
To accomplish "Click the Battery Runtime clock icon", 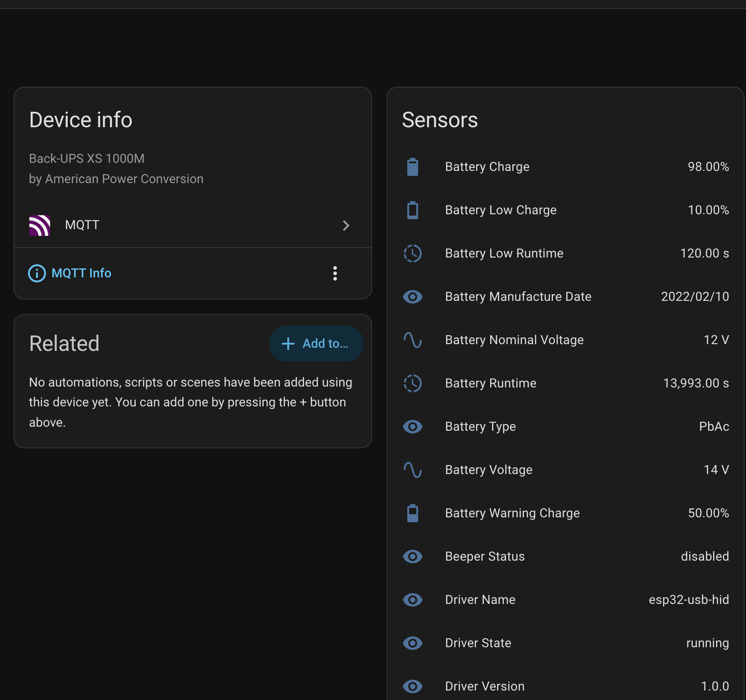I will (413, 383).
